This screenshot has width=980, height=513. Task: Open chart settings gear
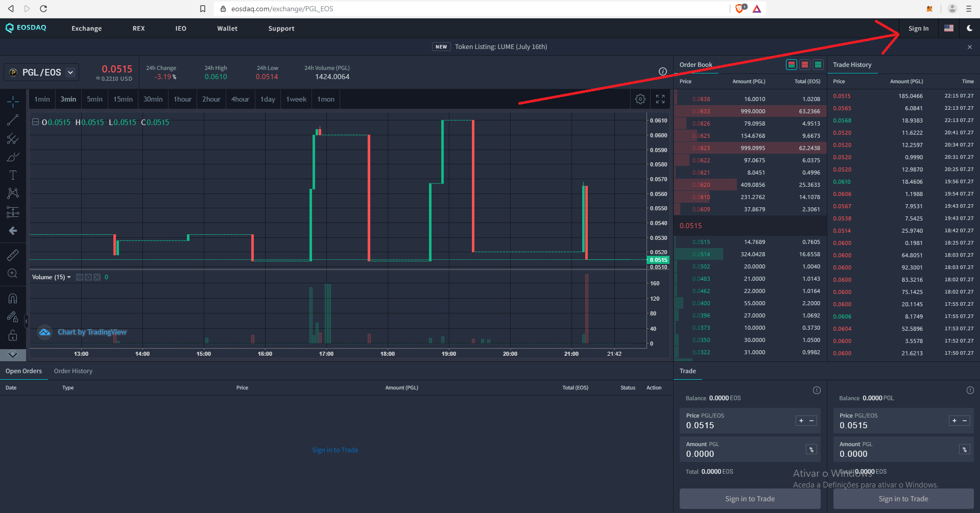pyautogui.click(x=640, y=99)
